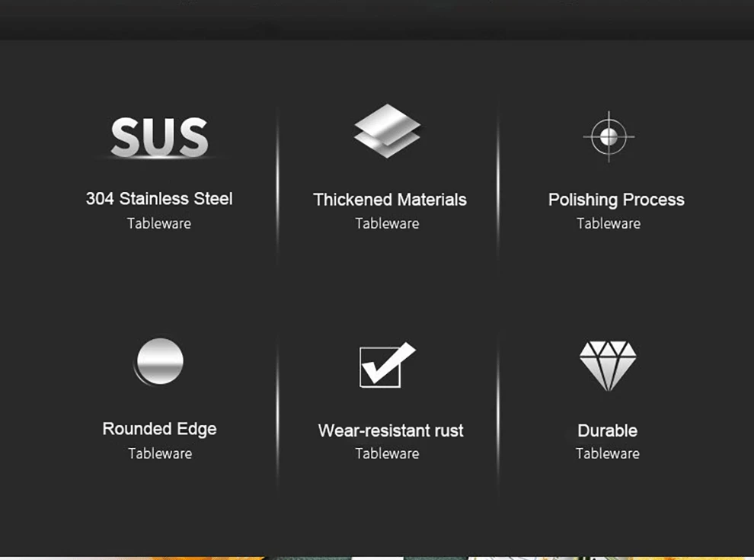Click the '304 Stainless Steel' heading
The image size is (754, 560).
pyautogui.click(x=159, y=199)
